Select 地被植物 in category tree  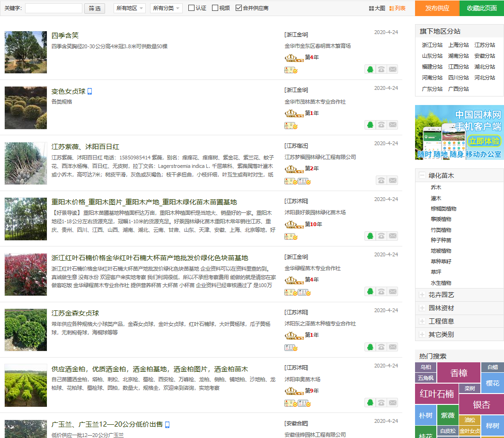click(x=441, y=251)
